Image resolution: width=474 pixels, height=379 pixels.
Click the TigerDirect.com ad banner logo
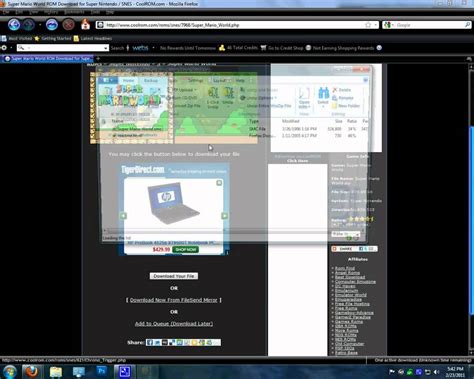[x=143, y=170]
